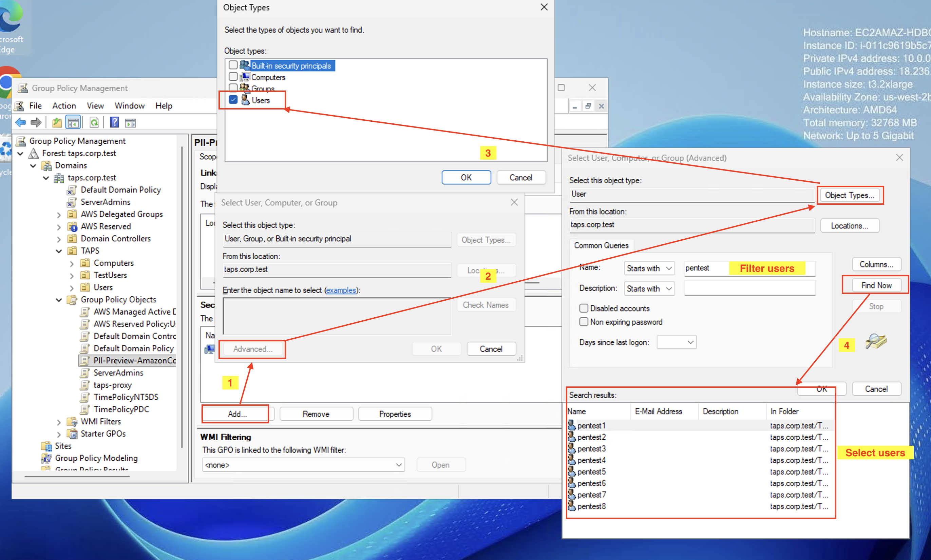Image resolution: width=931 pixels, height=560 pixels.
Task: Click the TimePolicyPDC GPO scroll icon
Action: point(85,409)
